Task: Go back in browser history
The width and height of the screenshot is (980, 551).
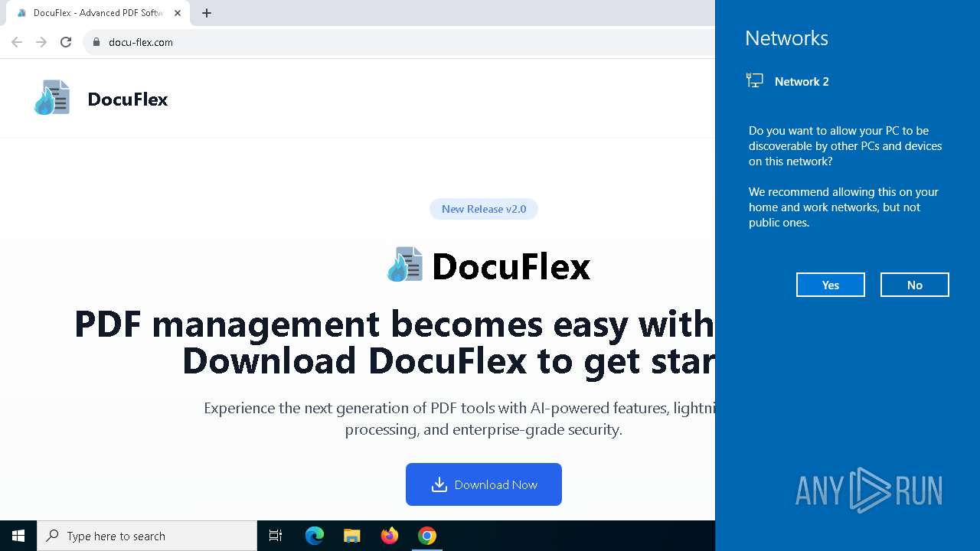Action: click(x=17, y=42)
